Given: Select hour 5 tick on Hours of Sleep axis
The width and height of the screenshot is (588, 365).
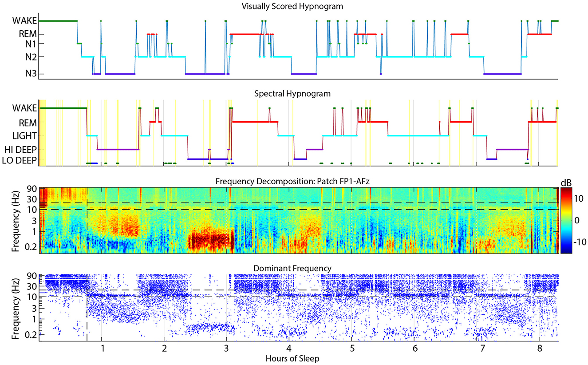Looking at the screenshot, I should click(x=351, y=349).
